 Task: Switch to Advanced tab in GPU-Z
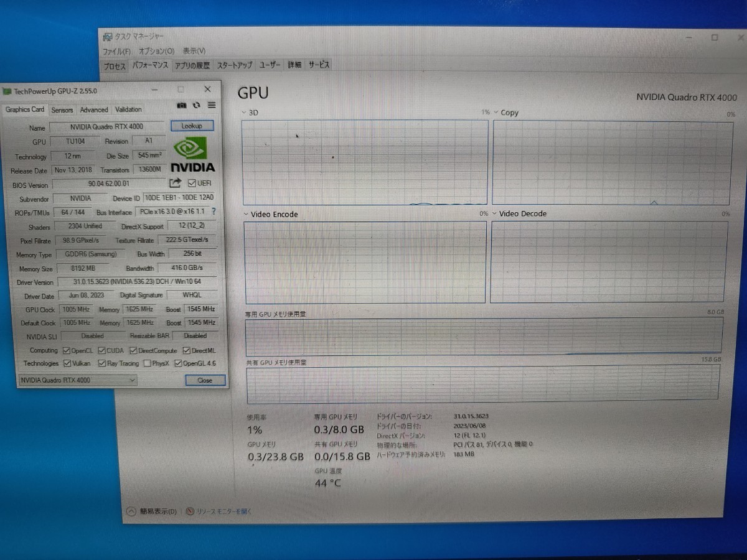94,110
